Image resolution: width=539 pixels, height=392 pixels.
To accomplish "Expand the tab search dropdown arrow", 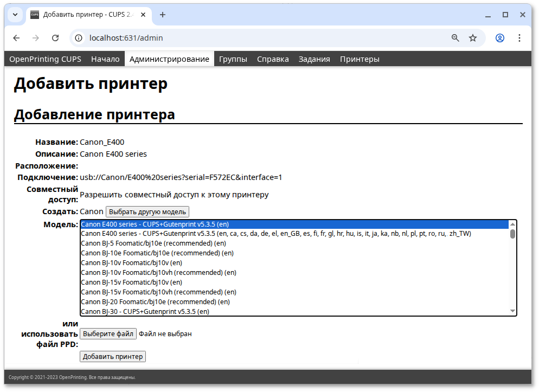I will coord(15,15).
